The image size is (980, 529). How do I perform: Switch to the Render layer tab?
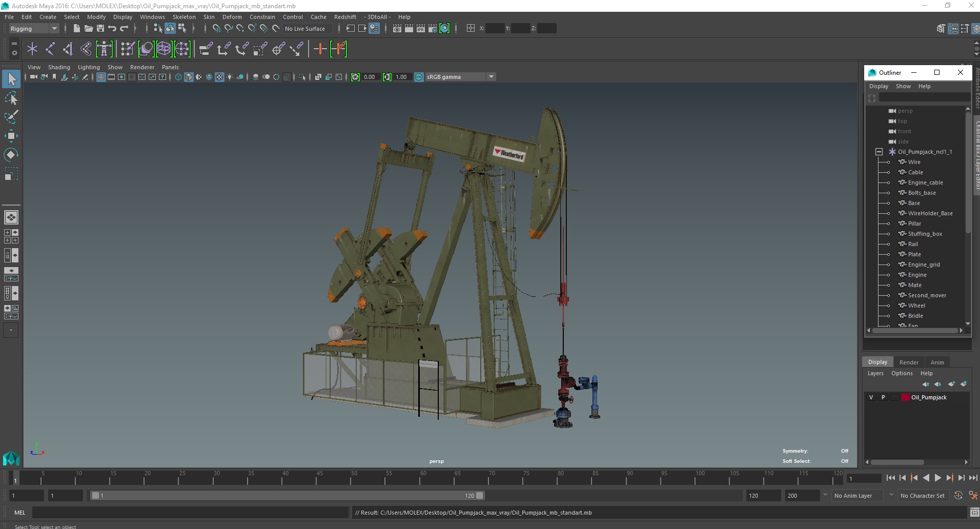point(908,362)
